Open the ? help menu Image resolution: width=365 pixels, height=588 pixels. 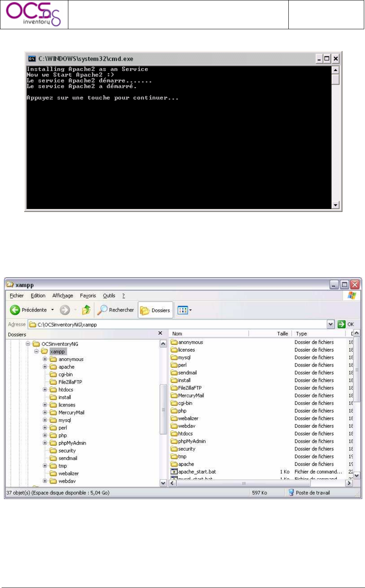123,296
